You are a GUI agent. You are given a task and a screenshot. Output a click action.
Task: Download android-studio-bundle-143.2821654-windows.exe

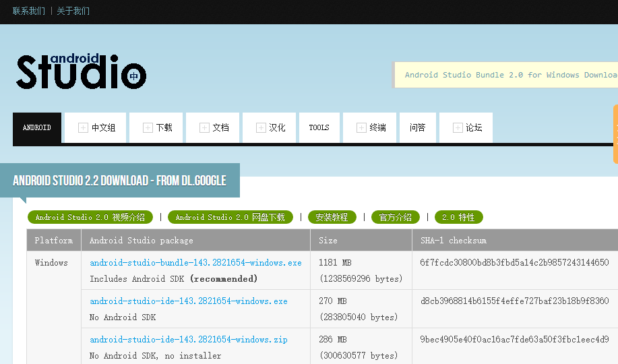[x=196, y=263]
